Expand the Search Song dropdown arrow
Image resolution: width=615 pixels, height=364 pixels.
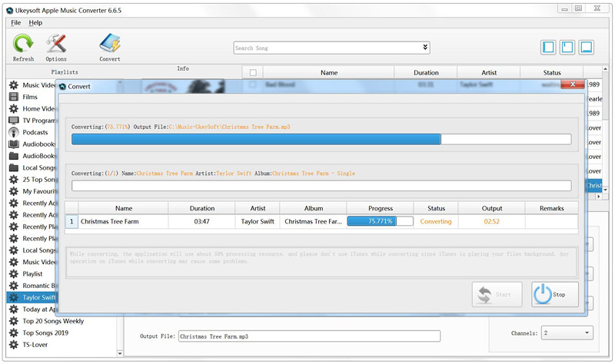425,48
